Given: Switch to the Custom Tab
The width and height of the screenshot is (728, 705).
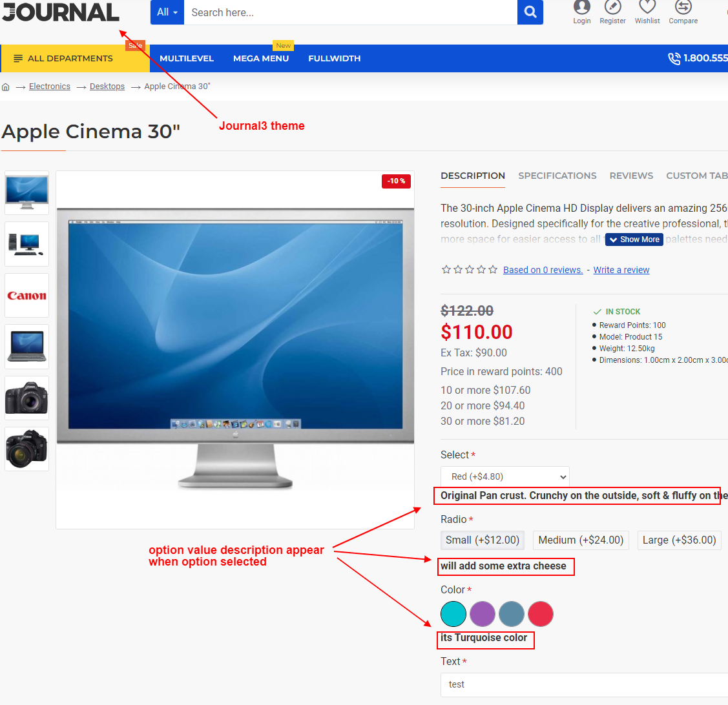Looking at the screenshot, I should click(x=697, y=176).
